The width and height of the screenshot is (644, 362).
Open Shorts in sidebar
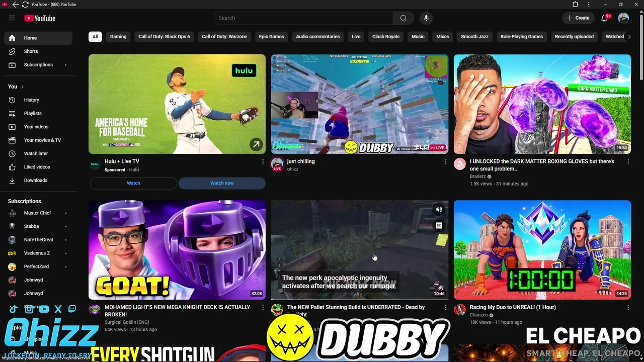click(38, 51)
